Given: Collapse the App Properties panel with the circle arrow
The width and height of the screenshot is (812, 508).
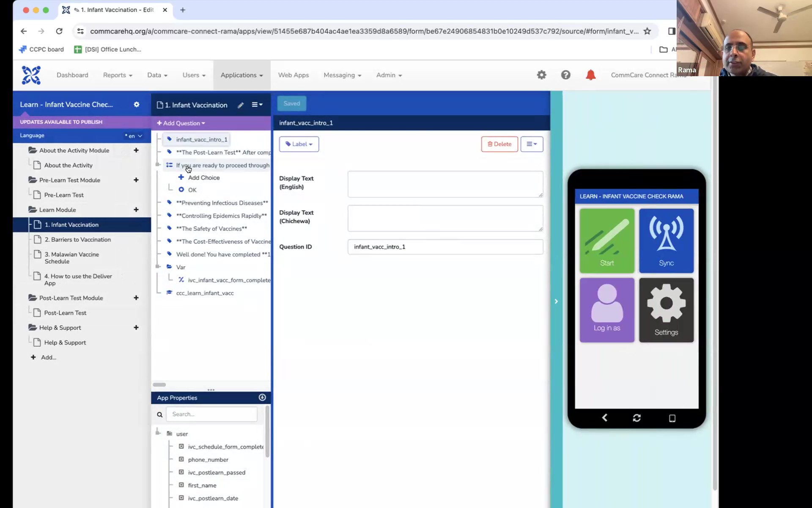Looking at the screenshot, I should click(x=262, y=398).
